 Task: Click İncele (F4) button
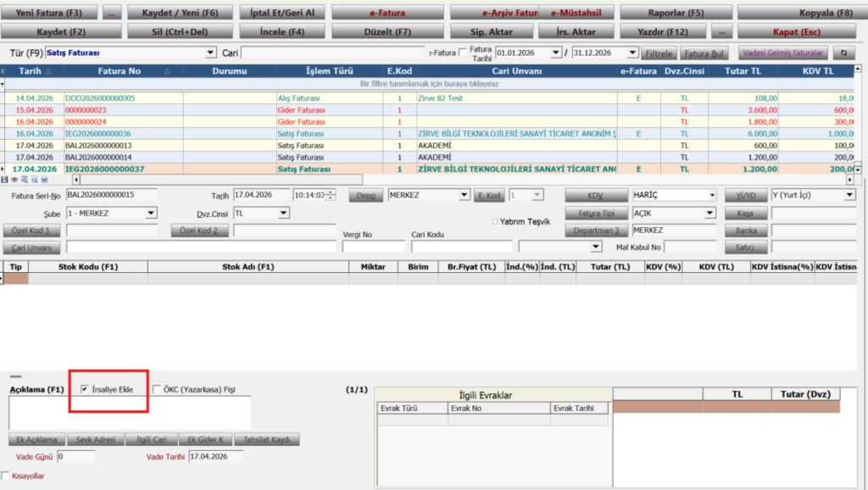point(282,31)
